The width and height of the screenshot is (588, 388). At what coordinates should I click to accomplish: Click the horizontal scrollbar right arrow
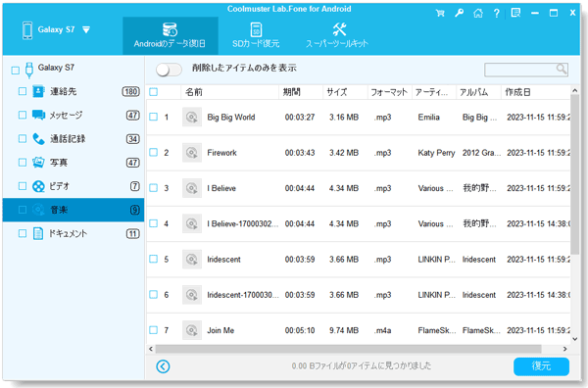[564, 349]
